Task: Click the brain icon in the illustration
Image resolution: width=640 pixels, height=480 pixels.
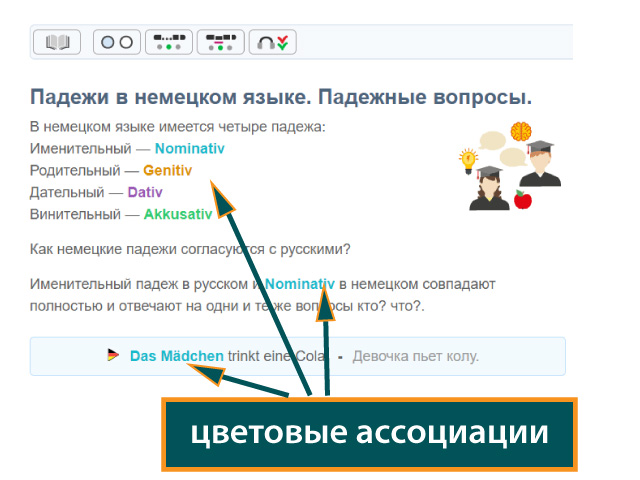Action: pos(520,131)
